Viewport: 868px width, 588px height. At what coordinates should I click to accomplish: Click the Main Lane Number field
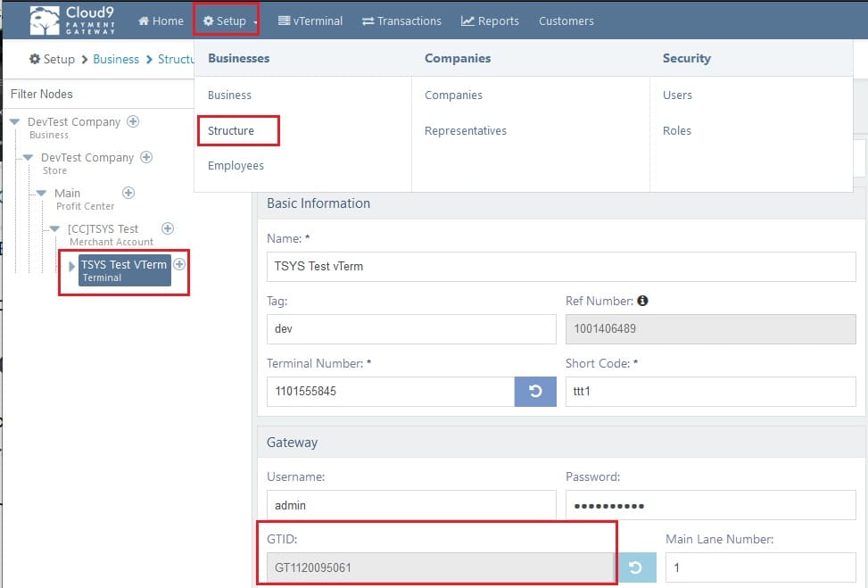point(760,567)
